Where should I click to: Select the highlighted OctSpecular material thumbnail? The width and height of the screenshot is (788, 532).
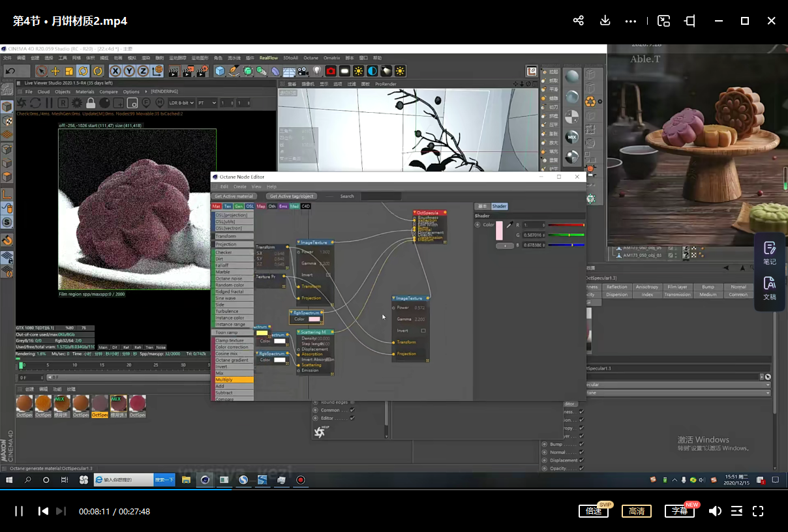tap(100, 405)
